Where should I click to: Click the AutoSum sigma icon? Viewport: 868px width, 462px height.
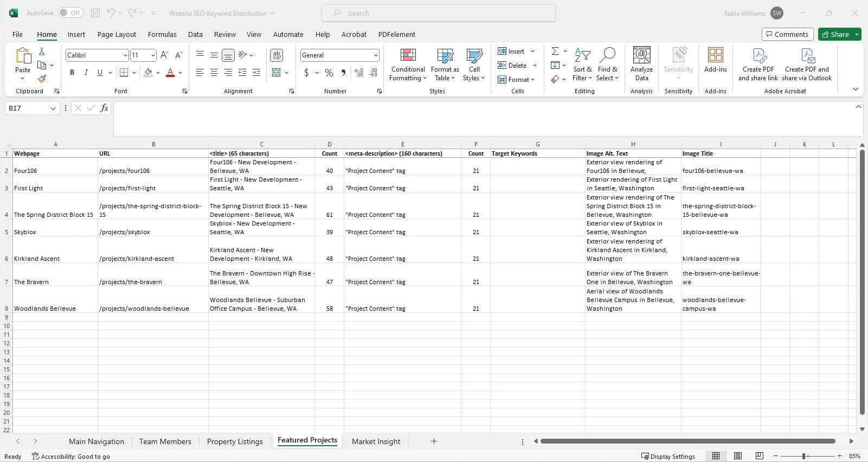(555, 51)
